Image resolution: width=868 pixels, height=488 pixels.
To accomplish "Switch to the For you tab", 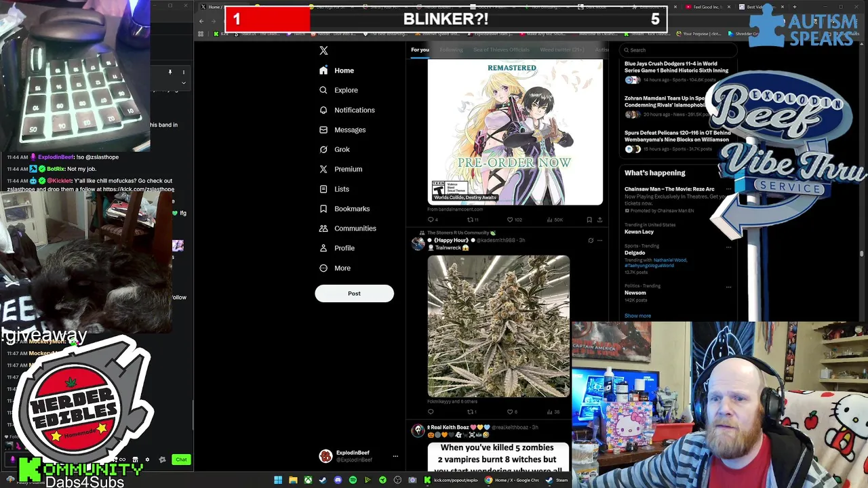I will pos(420,49).
